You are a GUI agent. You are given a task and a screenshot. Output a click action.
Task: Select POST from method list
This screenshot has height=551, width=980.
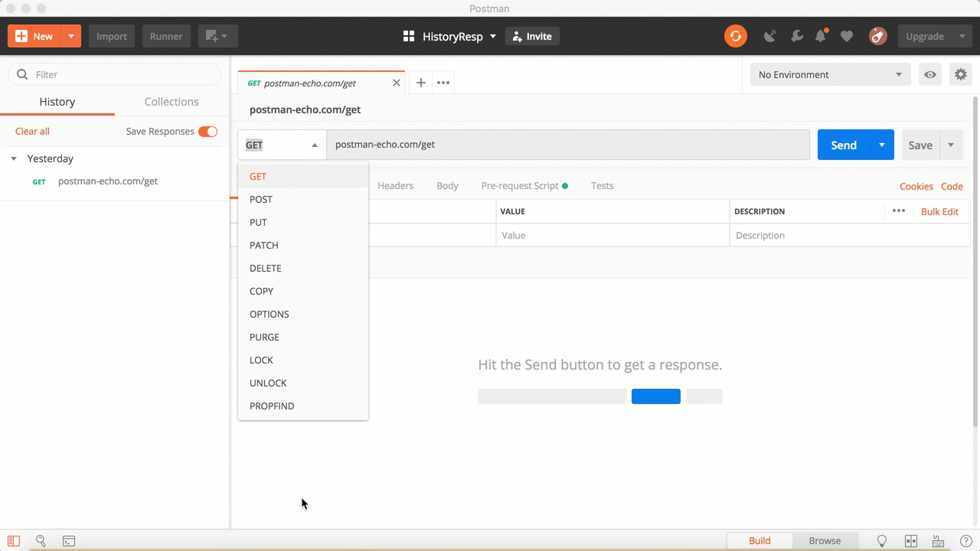click(x=303, y=199)
